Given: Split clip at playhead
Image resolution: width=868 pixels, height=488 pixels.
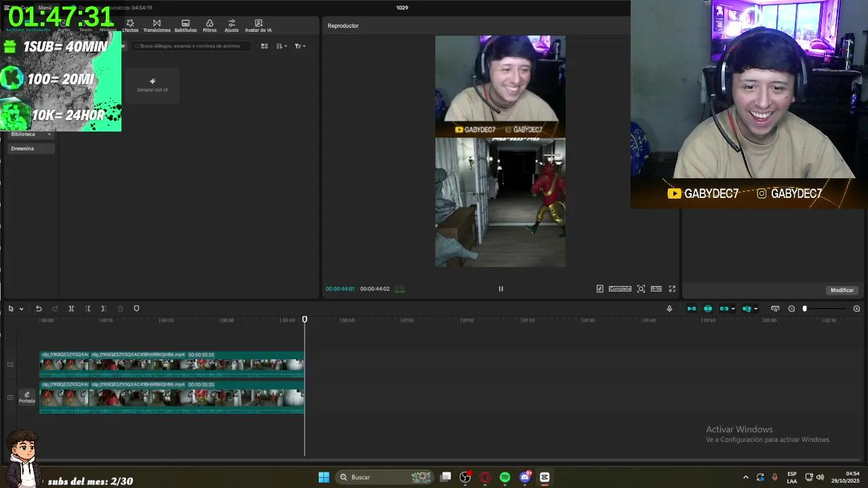Looking at the screenshot, I should click(71, 308).
